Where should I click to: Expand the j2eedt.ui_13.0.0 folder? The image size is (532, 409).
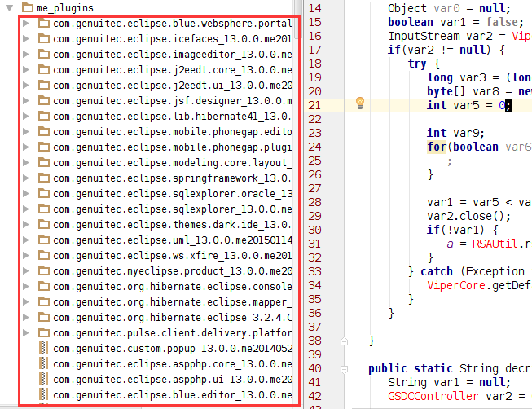pos(26,86)
